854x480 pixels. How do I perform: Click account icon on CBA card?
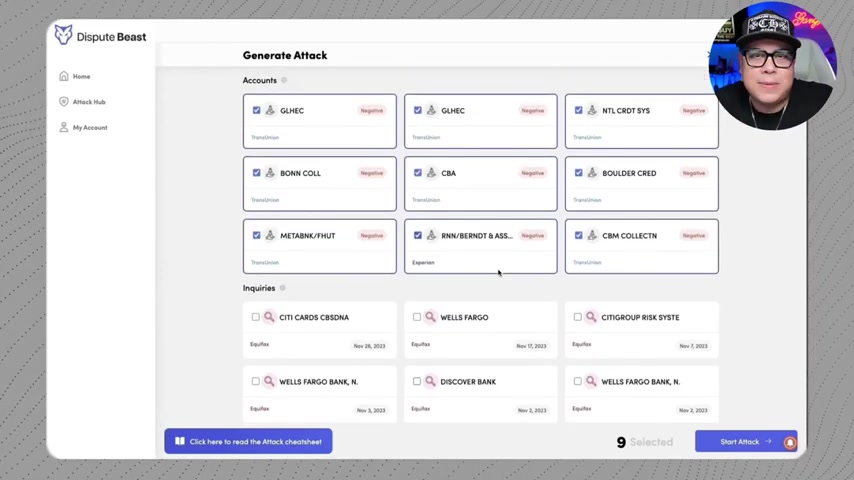point(431,173)
